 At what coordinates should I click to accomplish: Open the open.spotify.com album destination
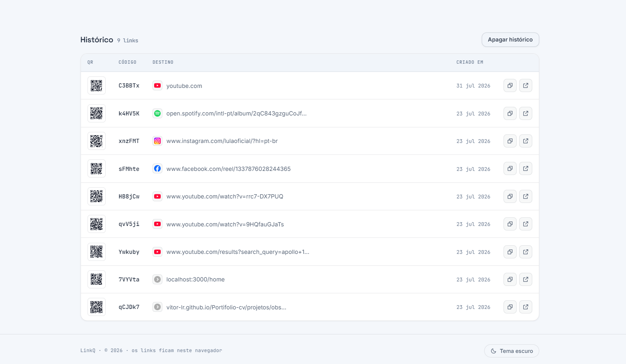pyautogui.click(x=236, y=113)
